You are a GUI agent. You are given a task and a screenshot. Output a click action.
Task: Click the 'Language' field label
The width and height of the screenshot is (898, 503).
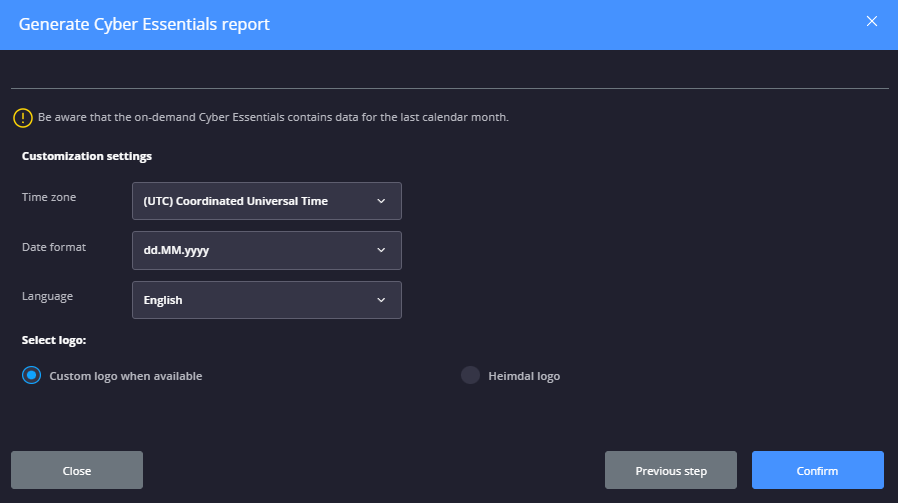(47, 296)
